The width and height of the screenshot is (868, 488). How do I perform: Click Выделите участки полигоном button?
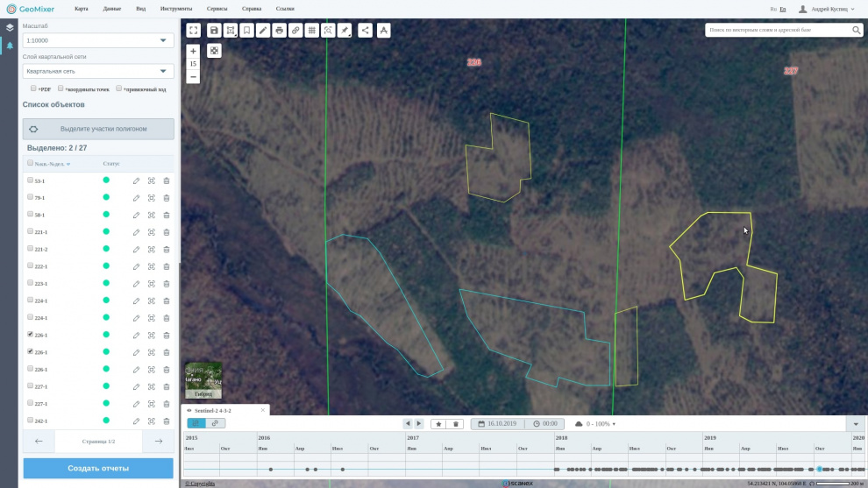point(98,129)
